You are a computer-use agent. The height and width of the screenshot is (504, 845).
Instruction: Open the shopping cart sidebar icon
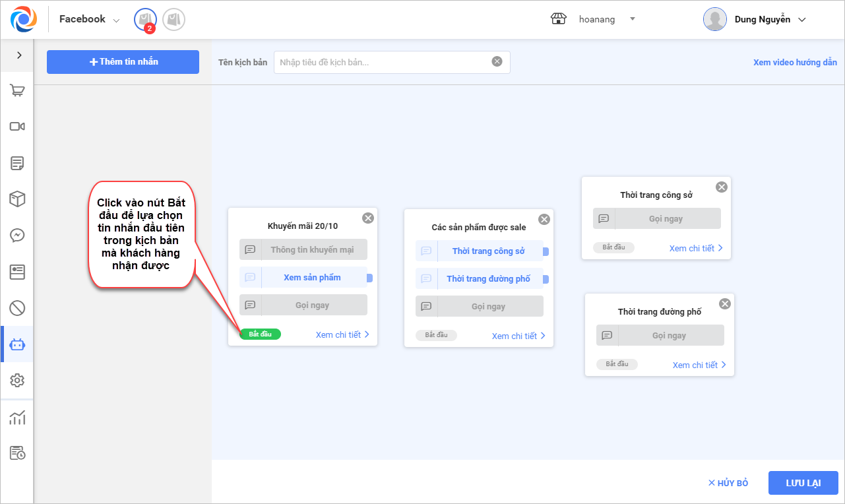(17, 91)
